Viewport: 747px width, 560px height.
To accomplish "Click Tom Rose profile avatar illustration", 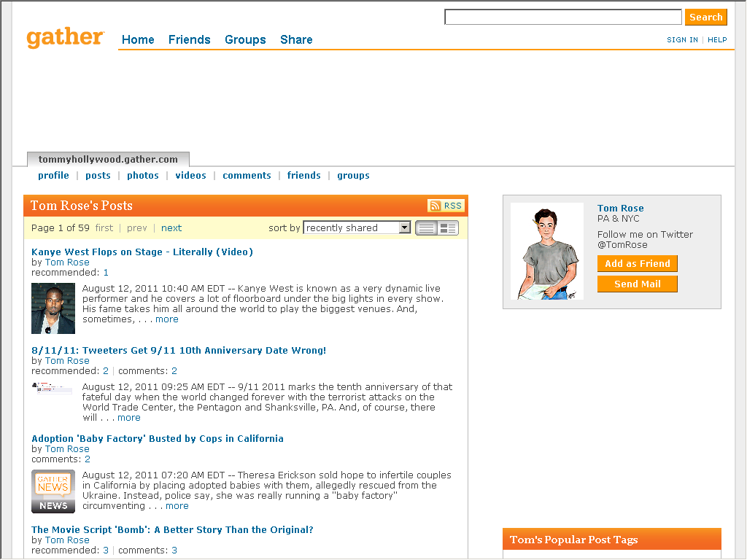I will (x=547, y=252).
